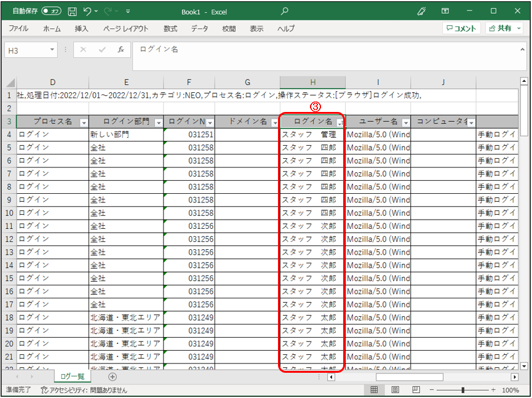Image resolution: width=532 pixels, height=398 pixels.
Task: Open the データ ribbon tab
Action: click(199, 29)
